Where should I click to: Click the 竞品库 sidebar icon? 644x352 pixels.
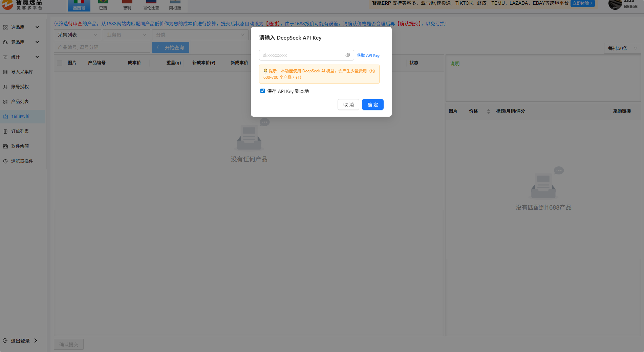tap(5, 42)
